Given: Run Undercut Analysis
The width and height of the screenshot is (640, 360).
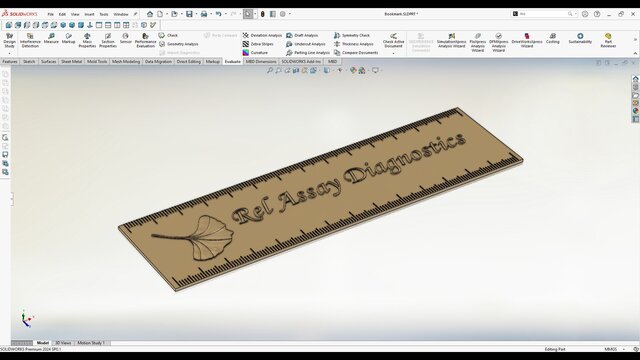Looking at the screenshot, I should (306, 44).
